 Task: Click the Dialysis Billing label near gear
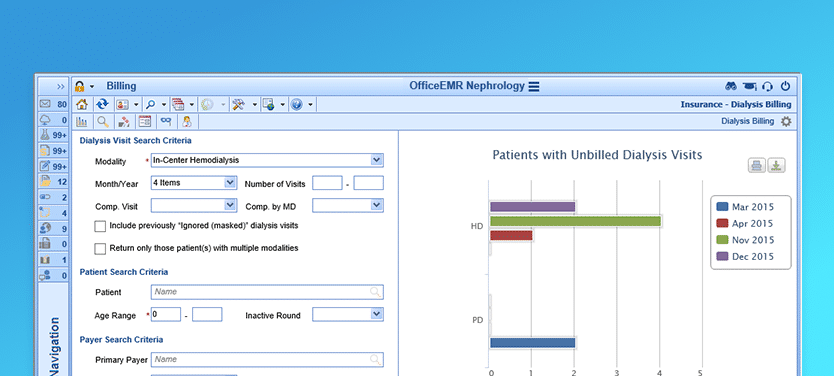pyautogui.click(x=747, y=121)
